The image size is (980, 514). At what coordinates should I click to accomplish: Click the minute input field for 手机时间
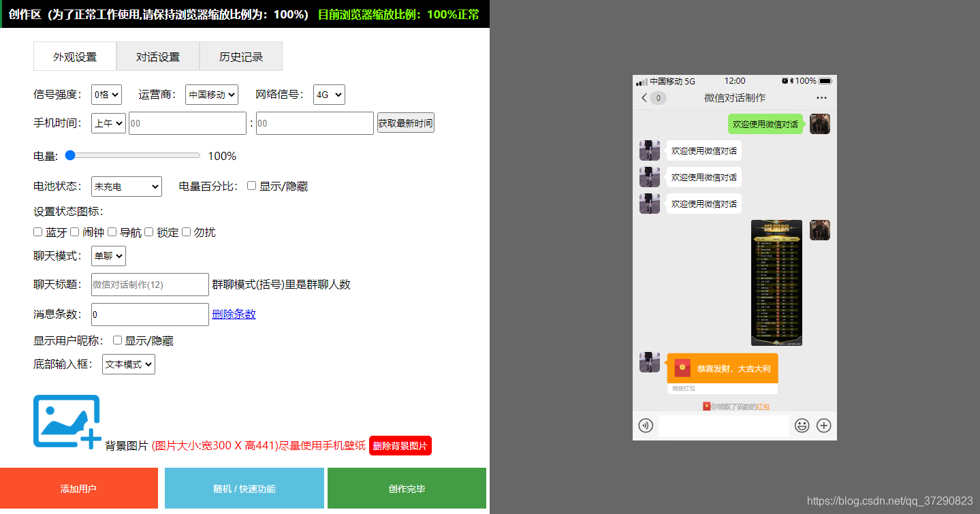(x=315, y=123)
